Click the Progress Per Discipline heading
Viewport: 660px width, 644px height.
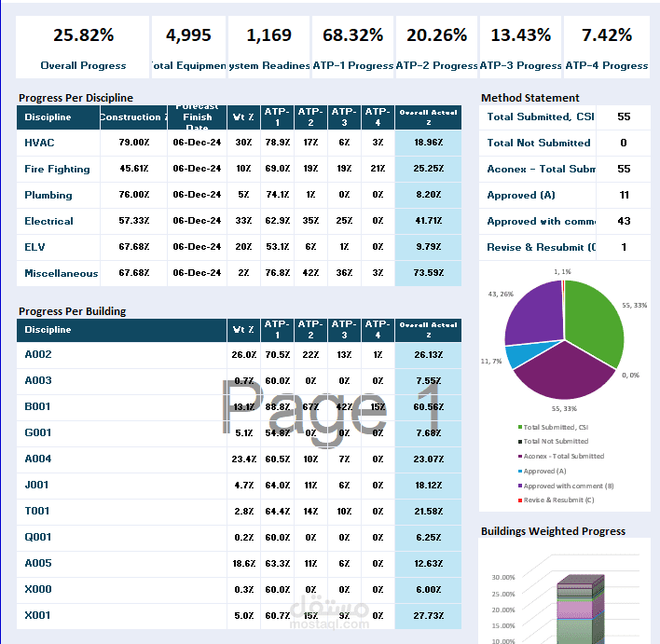76,98
